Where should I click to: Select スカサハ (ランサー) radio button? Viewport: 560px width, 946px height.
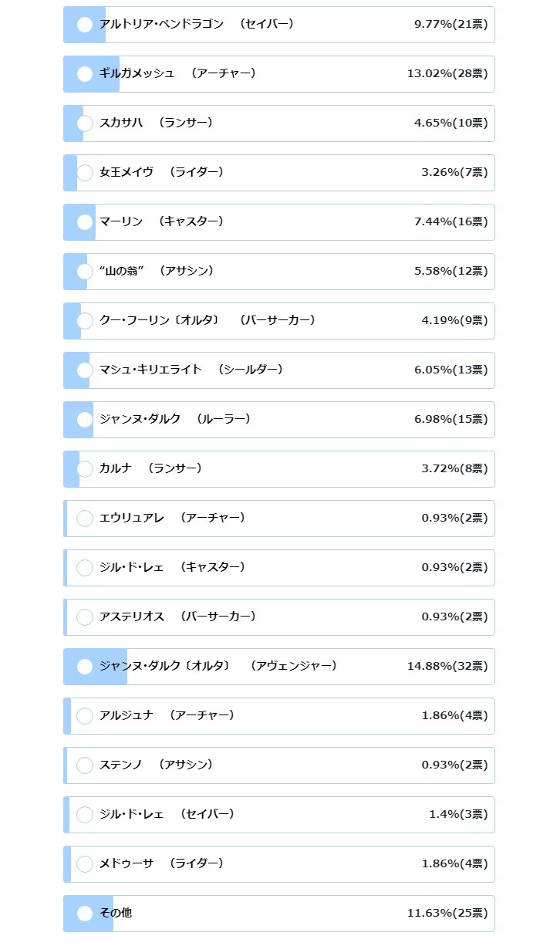(x=85, y=123)
